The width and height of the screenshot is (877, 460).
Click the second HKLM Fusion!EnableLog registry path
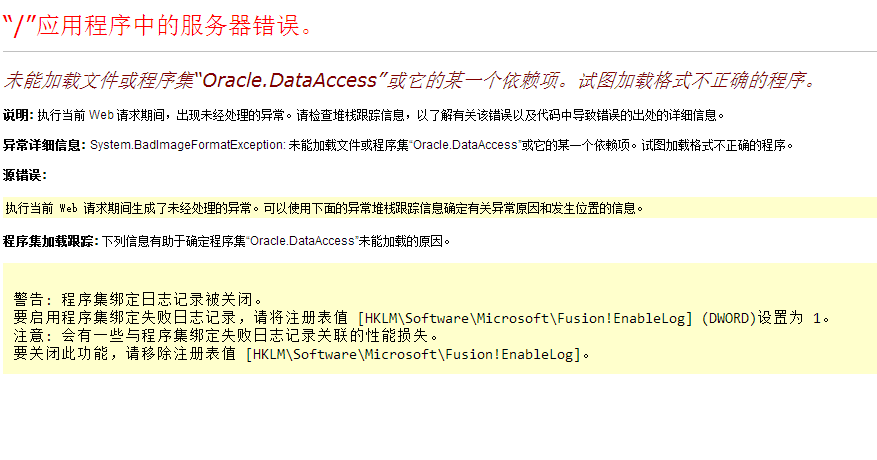coord(413,354)
